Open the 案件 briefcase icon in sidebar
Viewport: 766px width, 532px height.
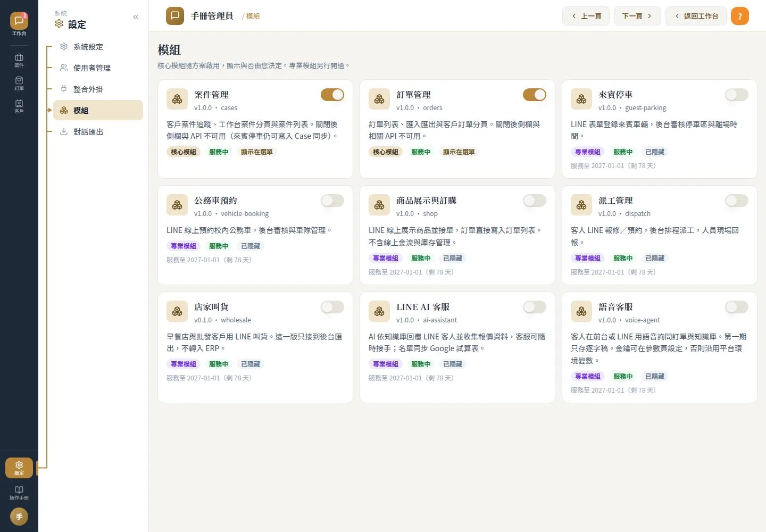[19, 60]
